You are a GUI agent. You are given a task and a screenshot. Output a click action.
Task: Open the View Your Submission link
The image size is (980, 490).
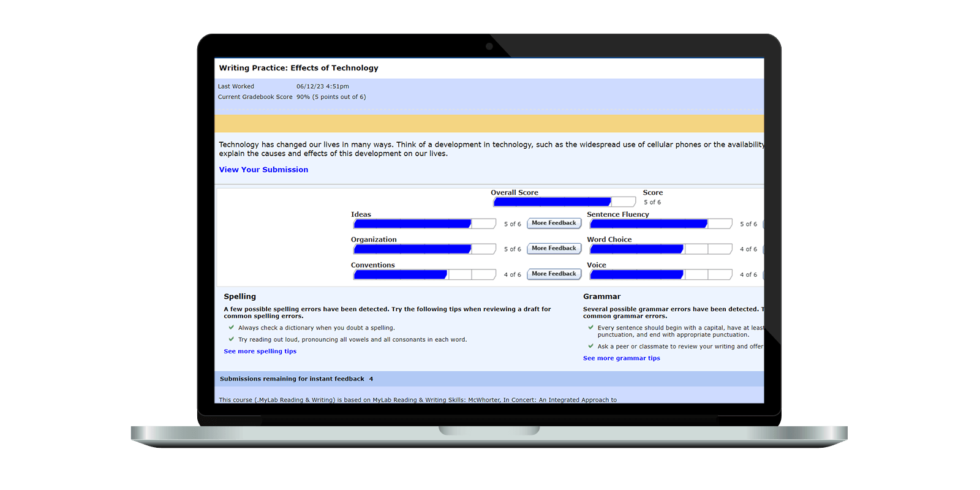click(263, 170)
